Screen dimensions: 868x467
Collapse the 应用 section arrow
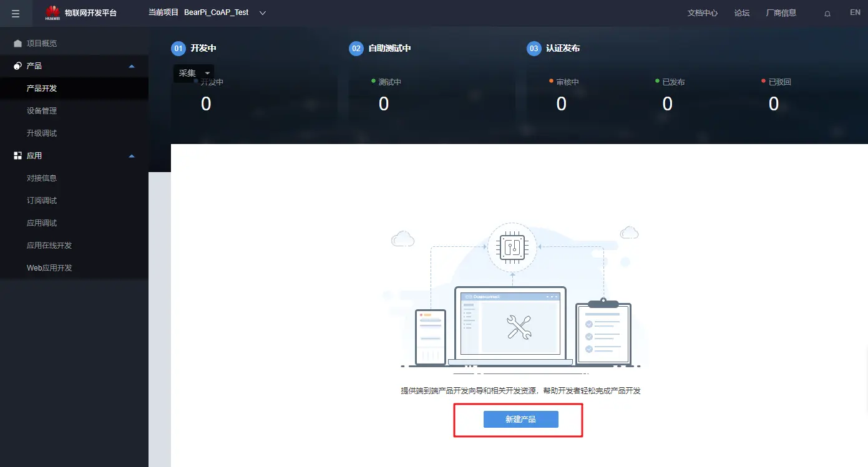(132, 156)
